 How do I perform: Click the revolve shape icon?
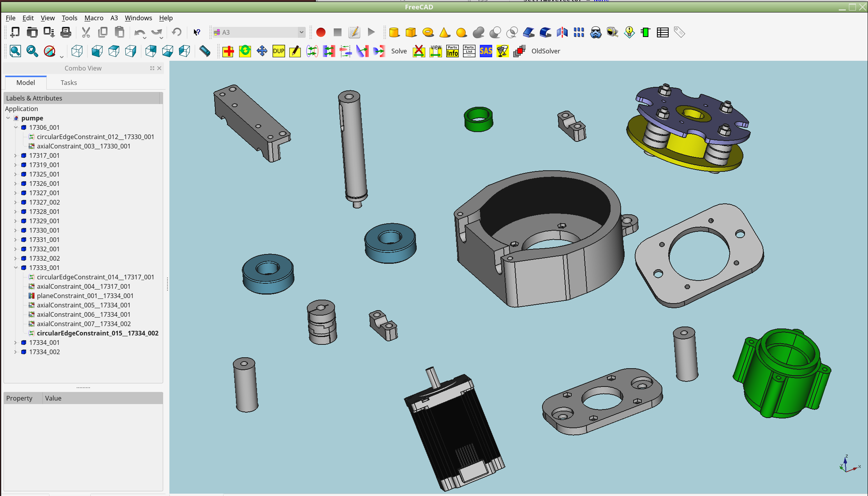click(x=546, y=32)
